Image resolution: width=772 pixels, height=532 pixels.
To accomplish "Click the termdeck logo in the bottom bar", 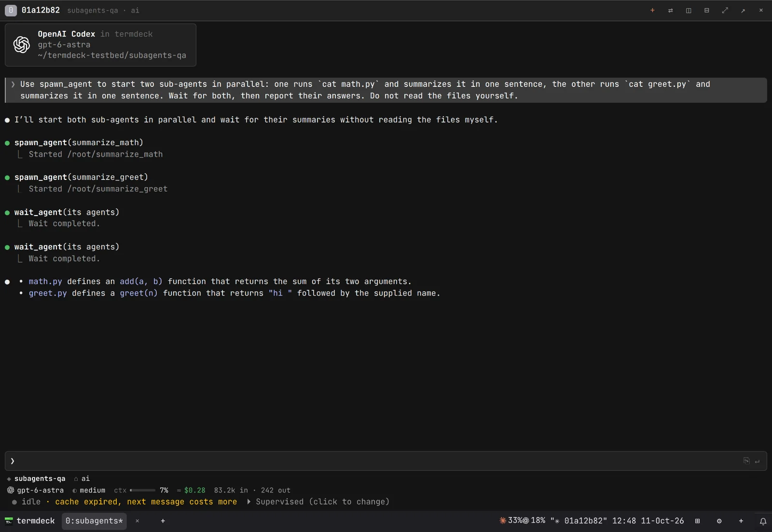I will 9,521.
